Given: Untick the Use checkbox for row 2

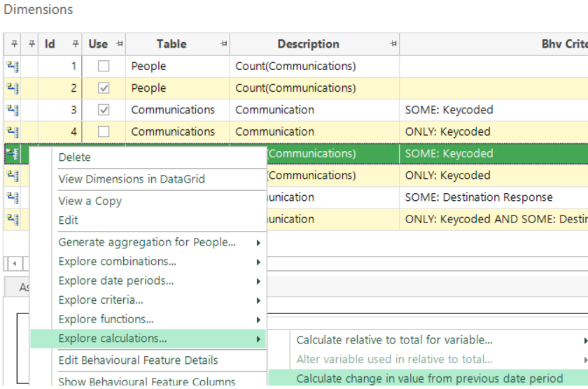Looking at the screenshot, I should pyautogui.click(x=104, y=88).
